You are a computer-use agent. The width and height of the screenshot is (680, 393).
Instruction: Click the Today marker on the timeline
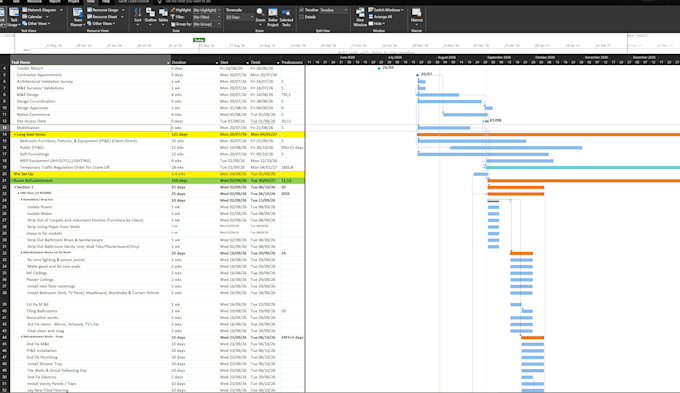pyautogui.click(x=199, y=40)
